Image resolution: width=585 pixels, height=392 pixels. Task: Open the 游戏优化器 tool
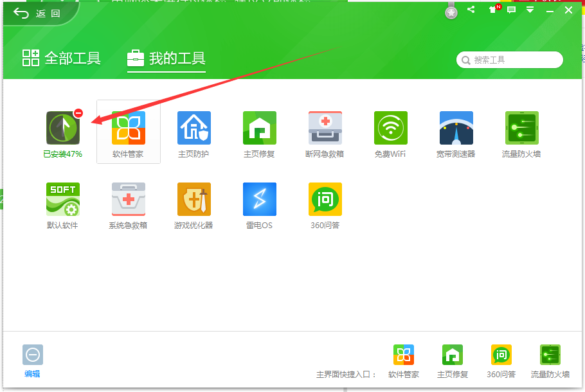(194, 199)
